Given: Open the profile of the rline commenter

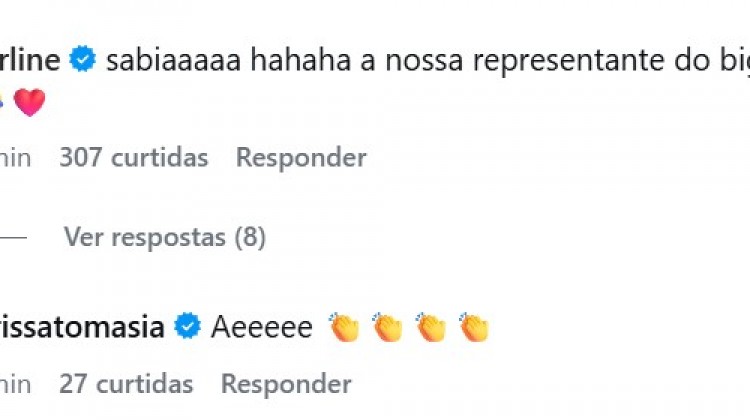Looking at the screenshot, I should 30,61.
